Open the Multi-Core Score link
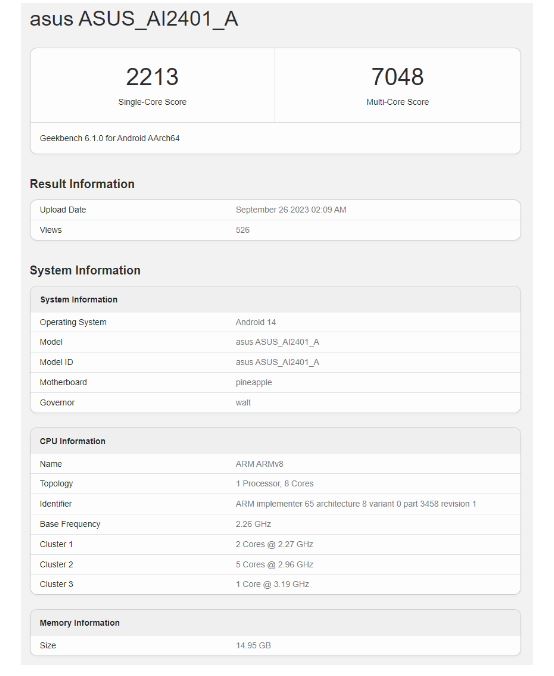Image resolution: width=554 pixels, height=676 pixels. point(398,102)
